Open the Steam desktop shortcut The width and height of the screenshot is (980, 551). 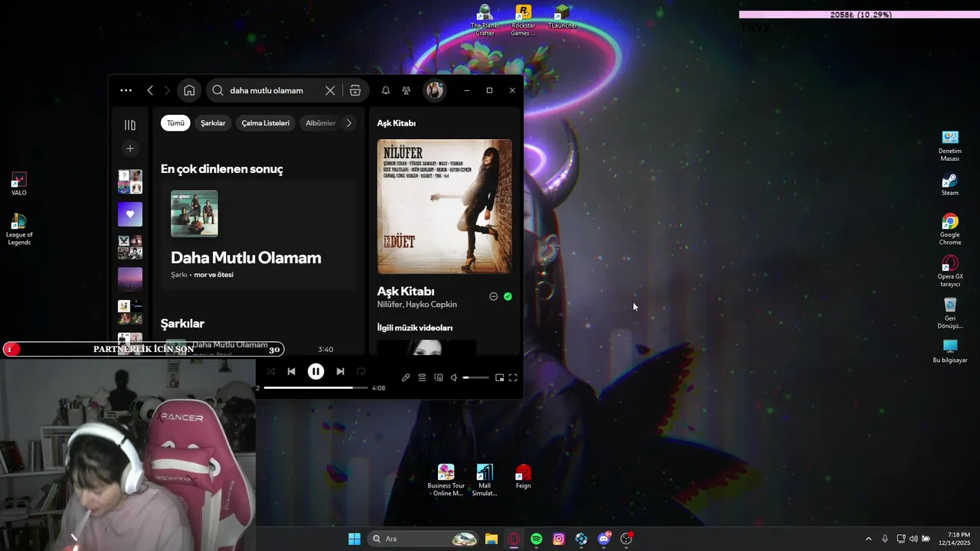(x=950, y=185)
